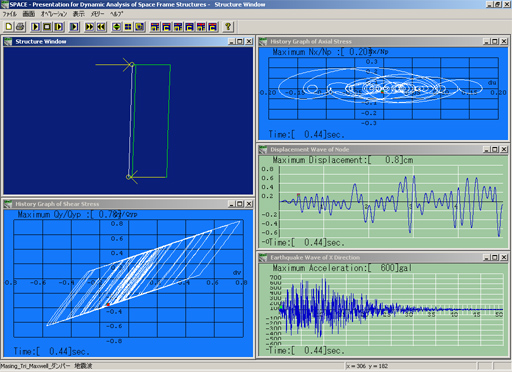Click the bottom circled node in the structure

click(129, 177)
